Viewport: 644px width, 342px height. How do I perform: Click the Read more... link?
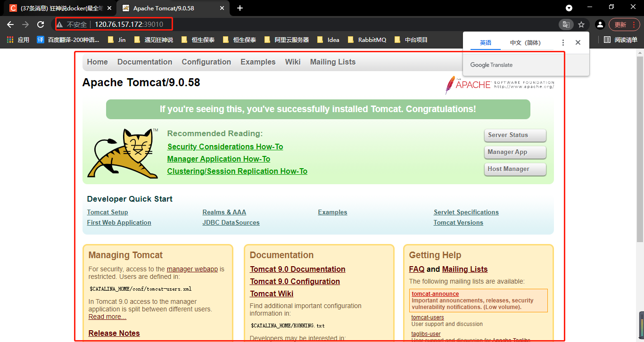pos(107,317)
